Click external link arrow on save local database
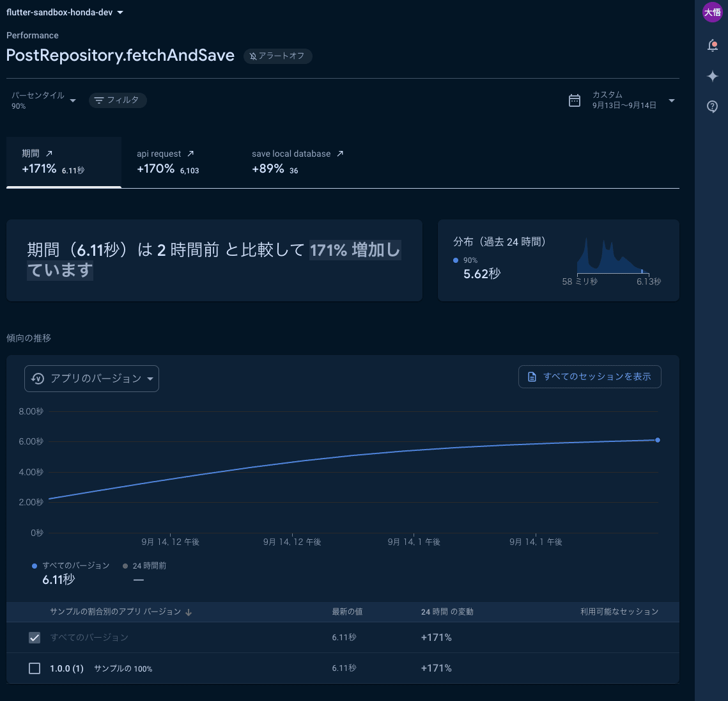 (339, 153)
